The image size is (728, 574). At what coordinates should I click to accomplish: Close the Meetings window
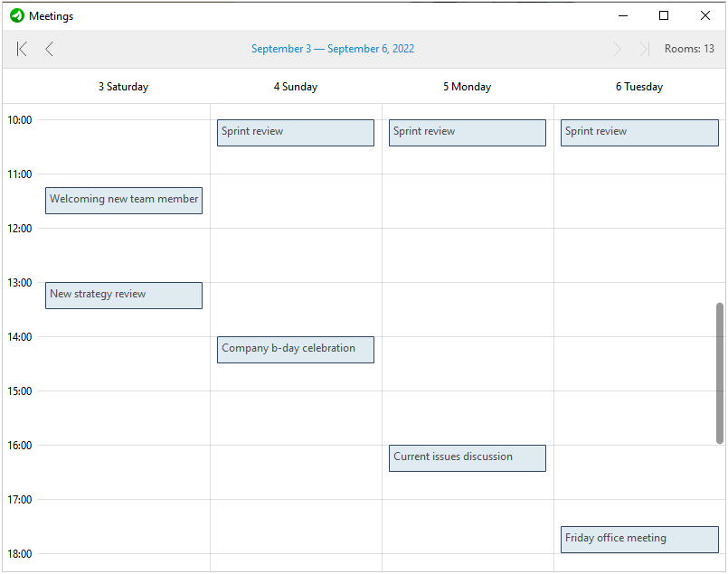click(x=705, y=15)
